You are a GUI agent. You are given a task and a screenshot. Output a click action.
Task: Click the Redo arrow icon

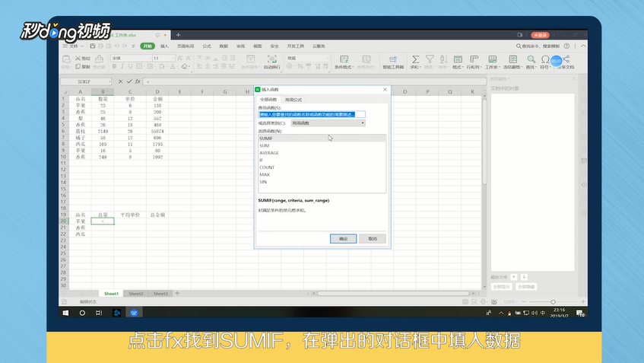coord(125,46)
